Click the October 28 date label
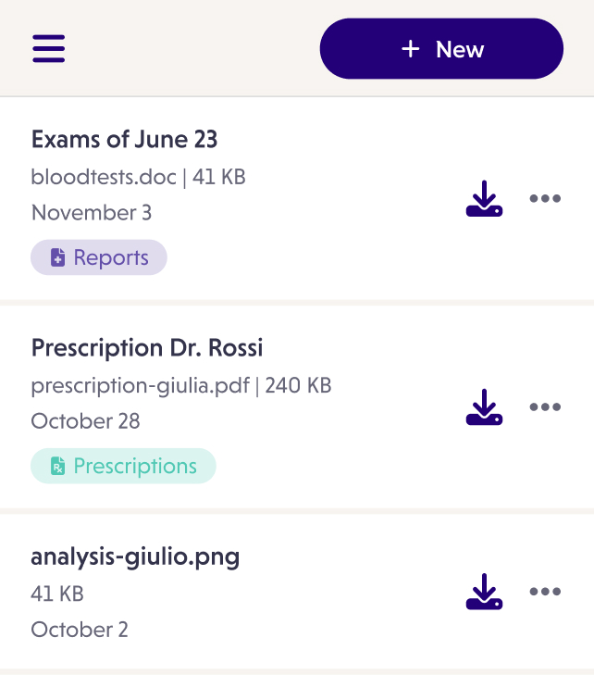The image size is (594, 700). coord(86,420)
